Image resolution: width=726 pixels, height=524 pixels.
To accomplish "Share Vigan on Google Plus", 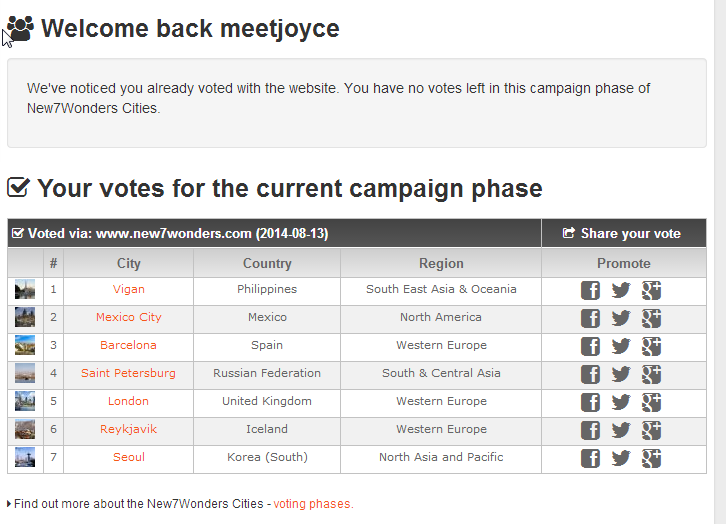I will 651,290.
